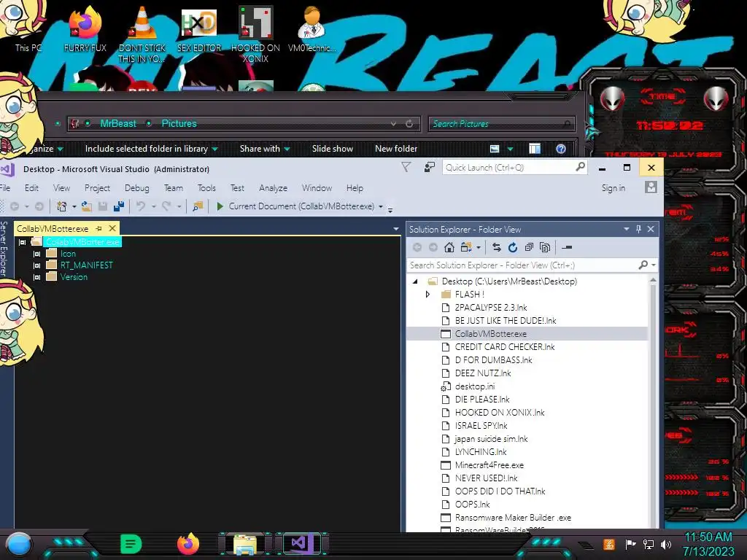This screenshot has height=560, width=747.
Task: Open the Switch Views dropdown arrow
Action: (479, 247)
